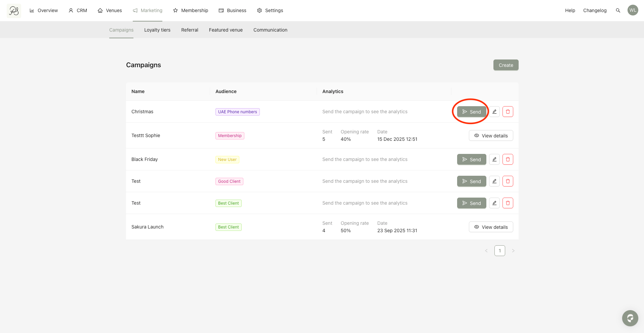644x333 pixels.
Task: Click the Black Friday campaign name
Action: pyautogui.click(x=145, y=159)
